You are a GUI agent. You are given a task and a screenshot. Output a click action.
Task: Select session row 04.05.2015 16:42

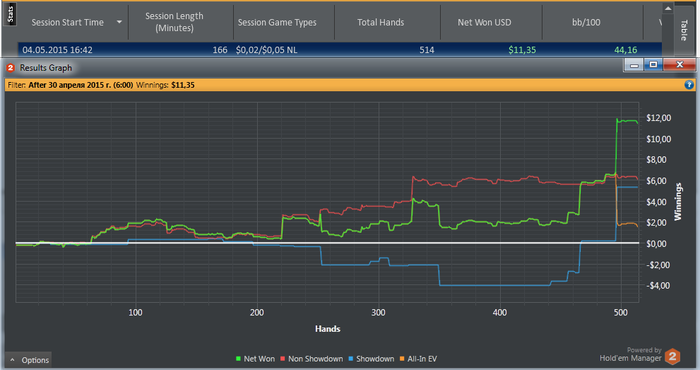(x=340, y=50)
